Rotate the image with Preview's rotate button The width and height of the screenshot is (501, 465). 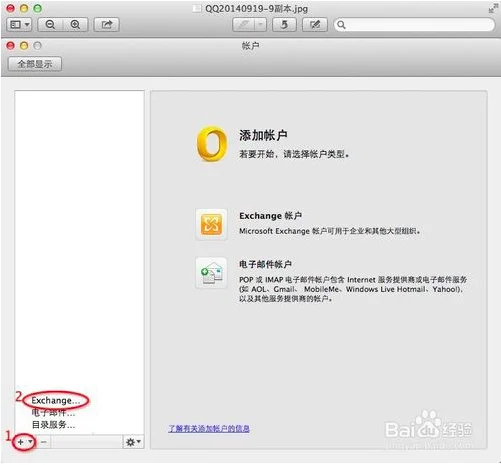point(284,25)
